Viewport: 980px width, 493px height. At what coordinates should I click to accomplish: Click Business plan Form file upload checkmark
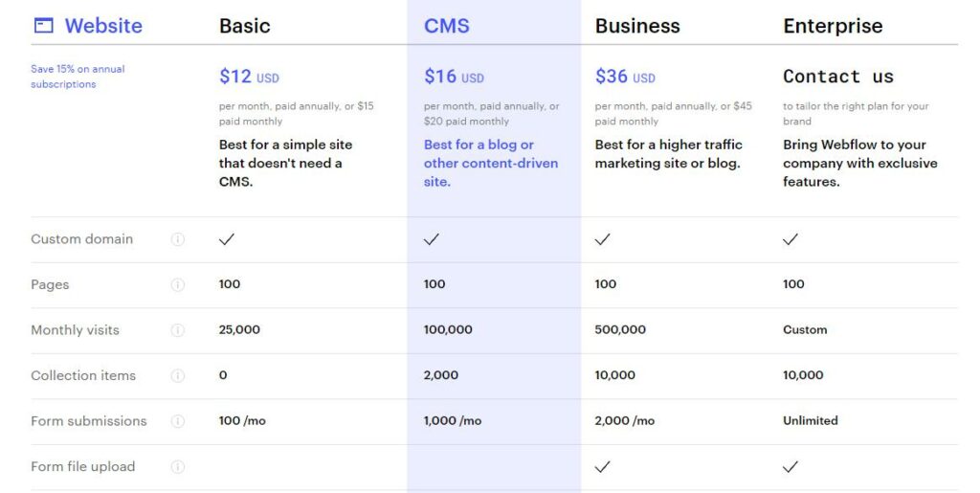603,467
